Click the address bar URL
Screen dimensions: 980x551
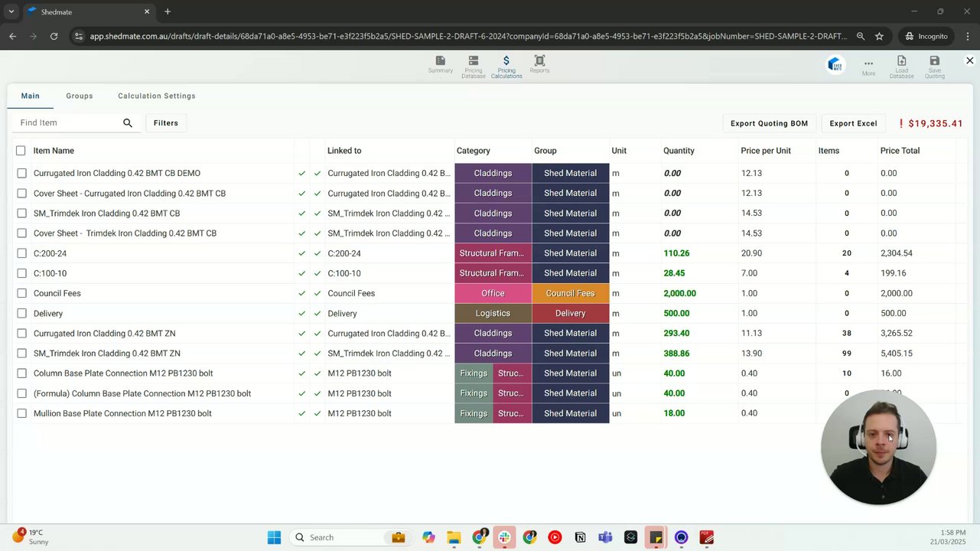coord(468,36)
